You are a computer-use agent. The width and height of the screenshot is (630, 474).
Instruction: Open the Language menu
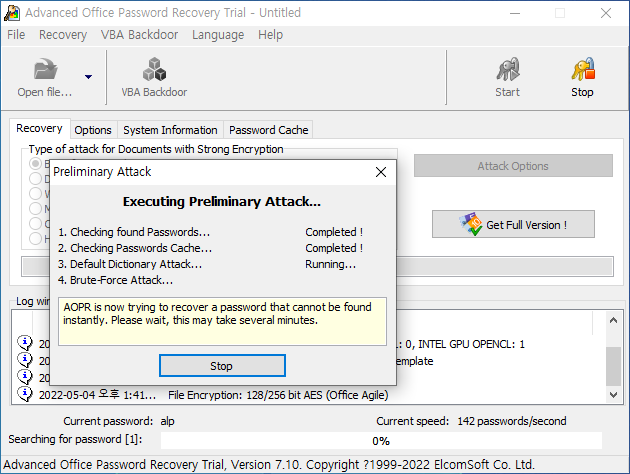(217, 34)
